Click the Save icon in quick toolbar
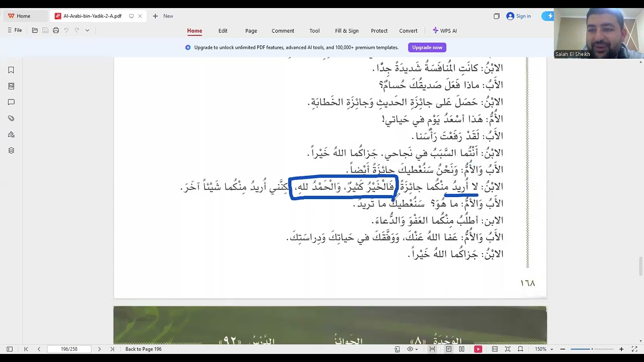 [x=45, y=30]
